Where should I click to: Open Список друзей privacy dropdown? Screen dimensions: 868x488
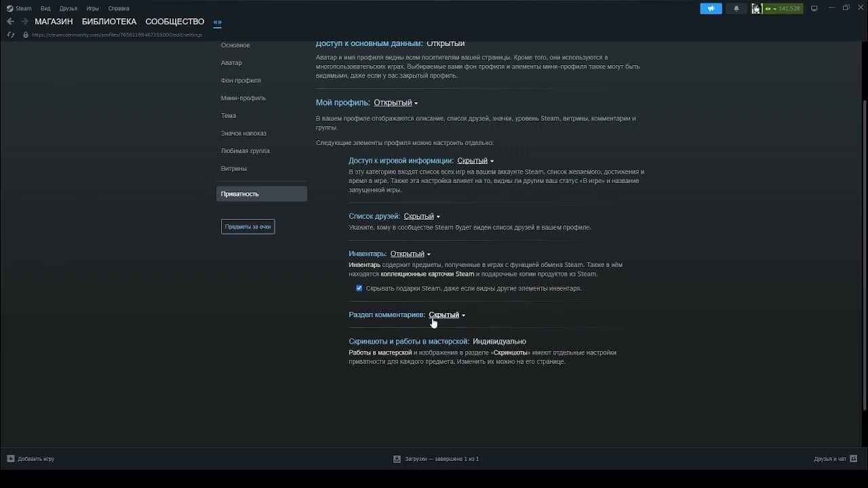[422, 217]
